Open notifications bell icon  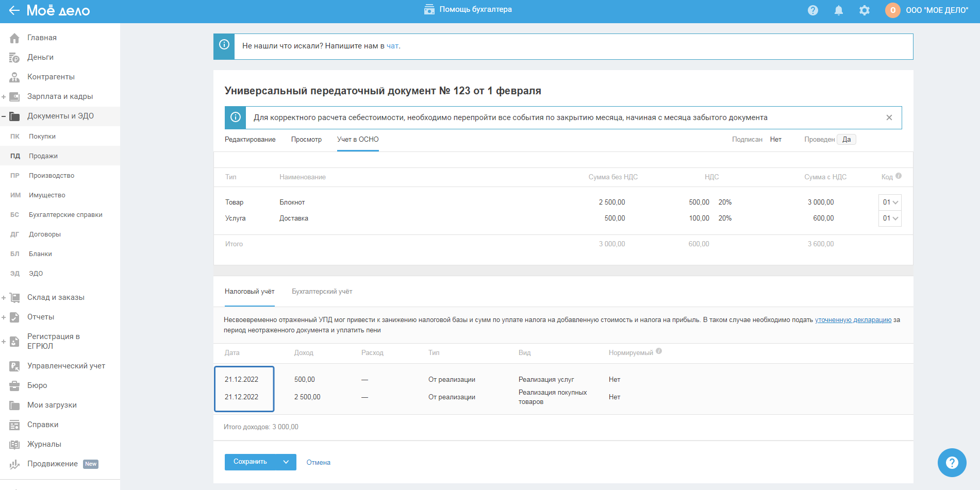click(x=839, y=10)
